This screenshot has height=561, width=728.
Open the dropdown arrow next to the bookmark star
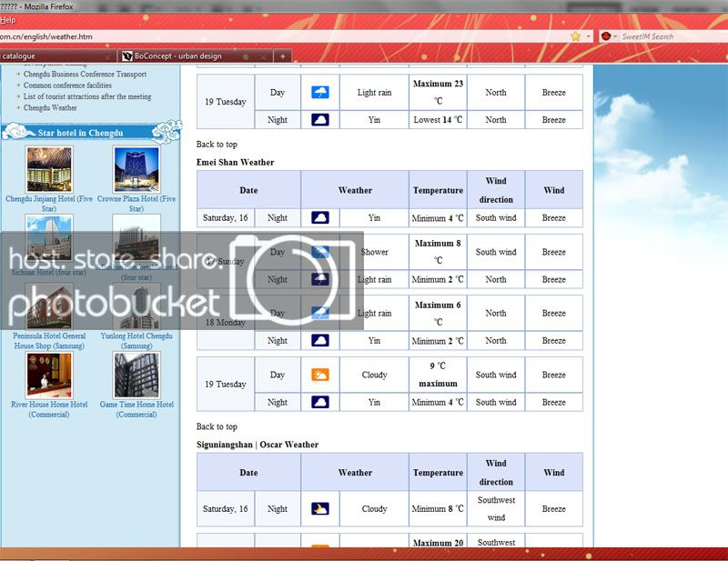tap(588, 36)
